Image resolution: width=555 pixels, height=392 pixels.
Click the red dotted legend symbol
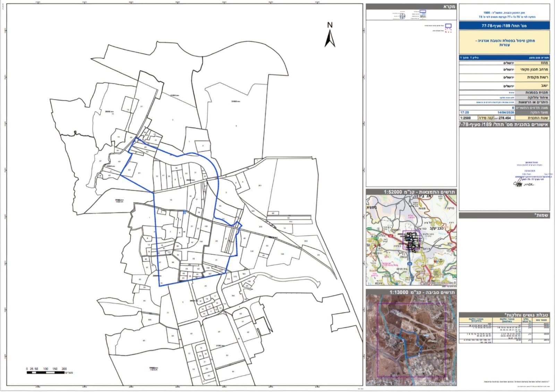tap(449, 31)
